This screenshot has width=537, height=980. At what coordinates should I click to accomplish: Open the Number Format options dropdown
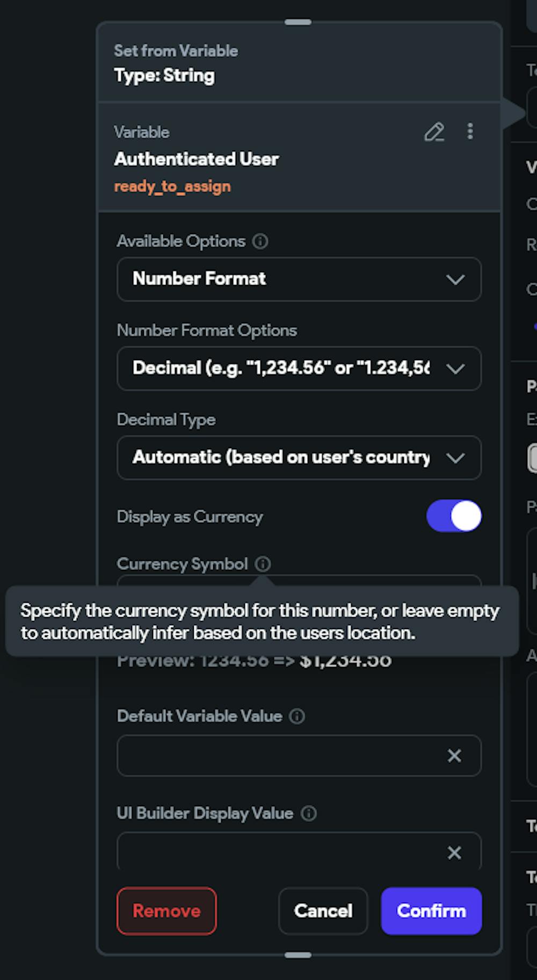(x=299, y=279)
